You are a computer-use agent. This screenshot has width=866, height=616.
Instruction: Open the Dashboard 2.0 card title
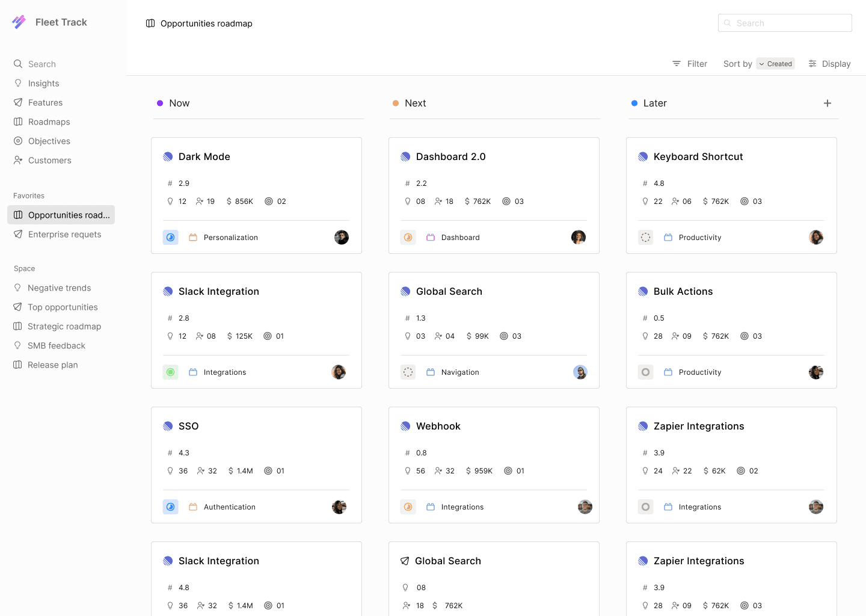click(451, 156)
